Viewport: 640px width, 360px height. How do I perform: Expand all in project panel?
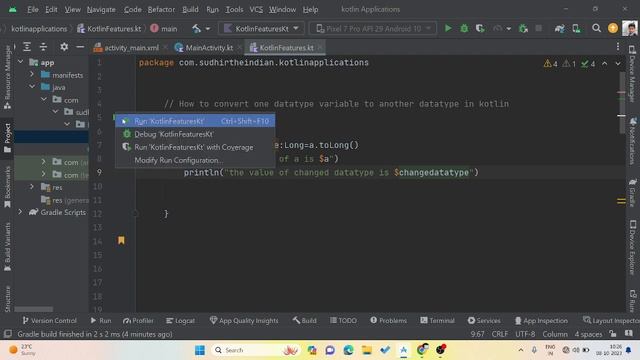point(27,47)
